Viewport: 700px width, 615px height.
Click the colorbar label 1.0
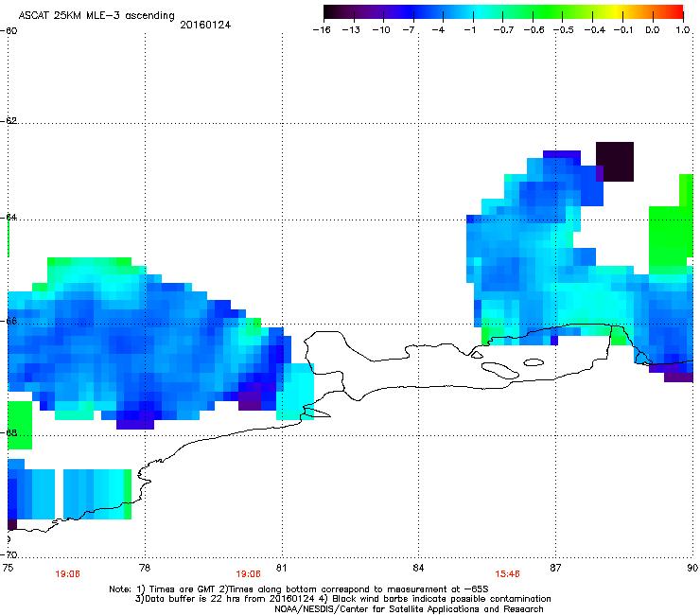pos(683,30)
